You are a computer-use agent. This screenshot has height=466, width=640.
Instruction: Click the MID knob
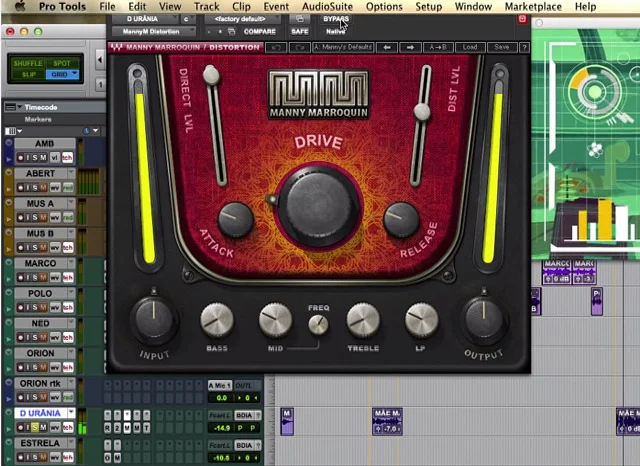click(276, 320)
